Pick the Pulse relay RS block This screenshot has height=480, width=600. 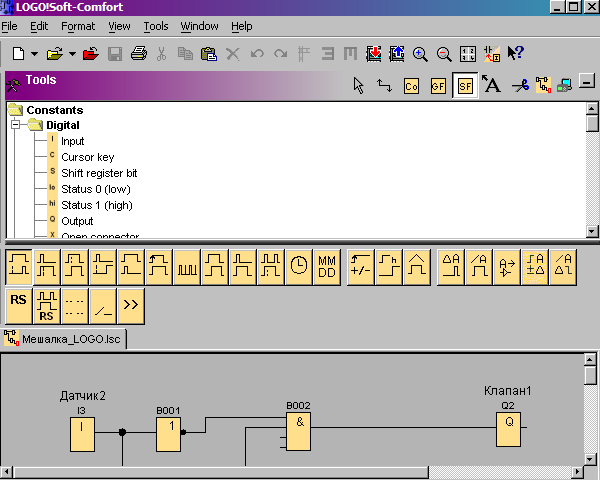tap(47, 306)
